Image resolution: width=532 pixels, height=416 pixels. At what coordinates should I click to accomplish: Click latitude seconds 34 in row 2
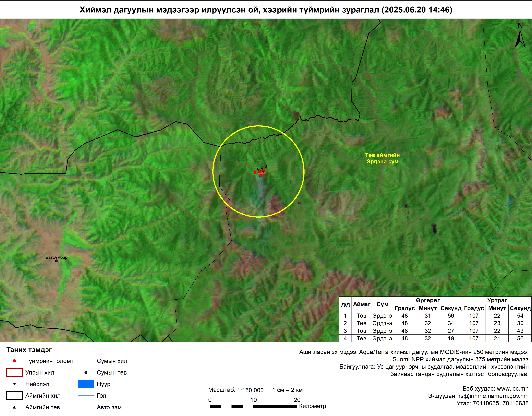click(451, 323)
